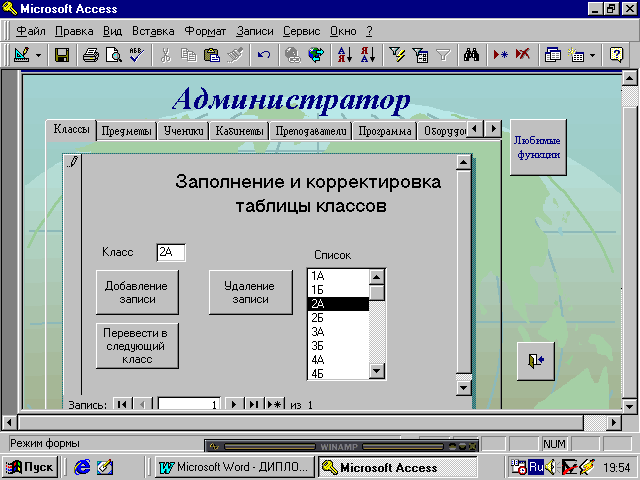Open the Правка menu
Screen dimensions: 640x480
[74, 31]
